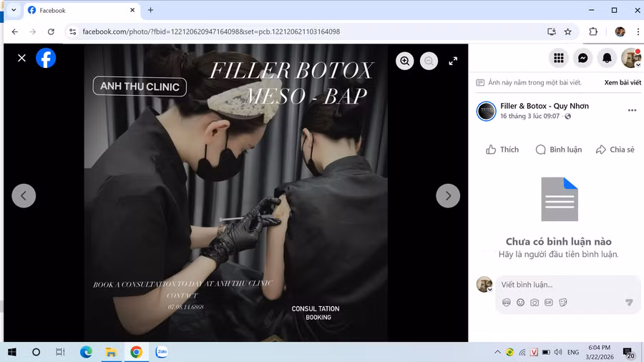Screen dimensions: 644x362
Task: Open the Facebook apps menu grid
Action: click(x=559, y=58)
